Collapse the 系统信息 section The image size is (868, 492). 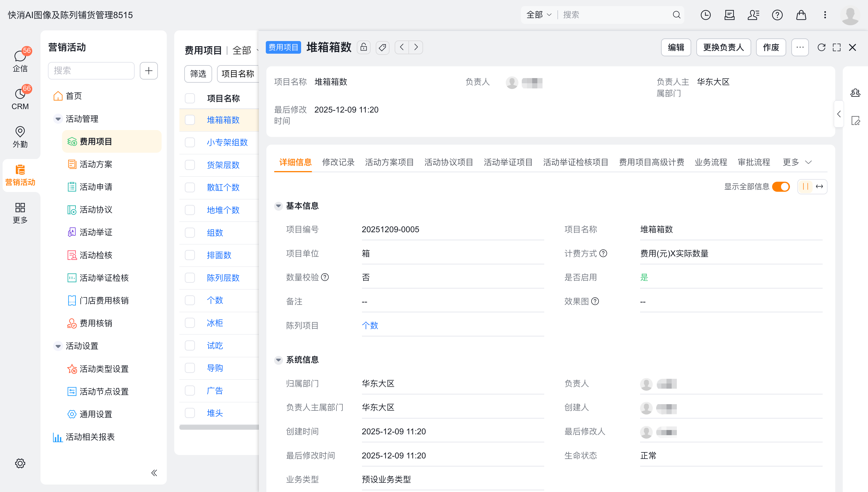click(278, 360)
